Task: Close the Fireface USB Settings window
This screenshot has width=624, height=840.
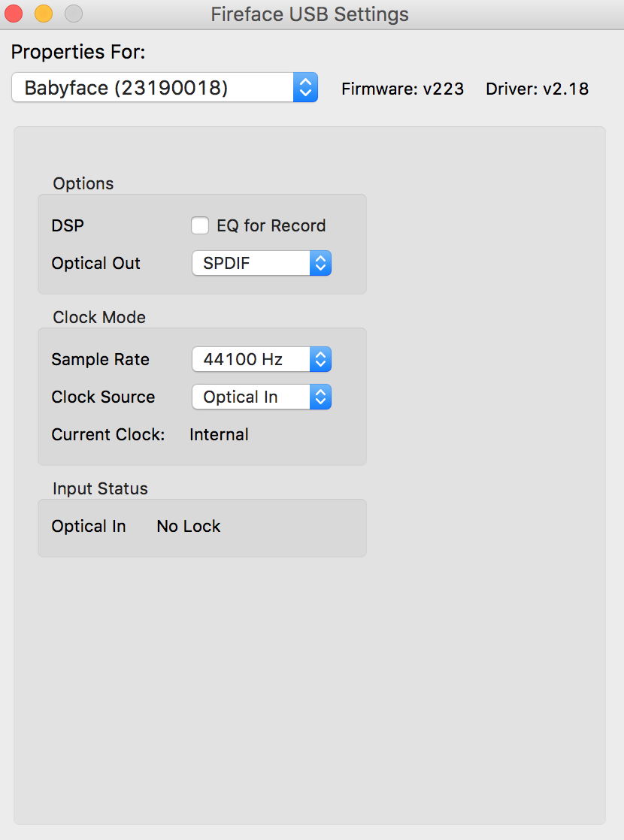Action: 14,14
